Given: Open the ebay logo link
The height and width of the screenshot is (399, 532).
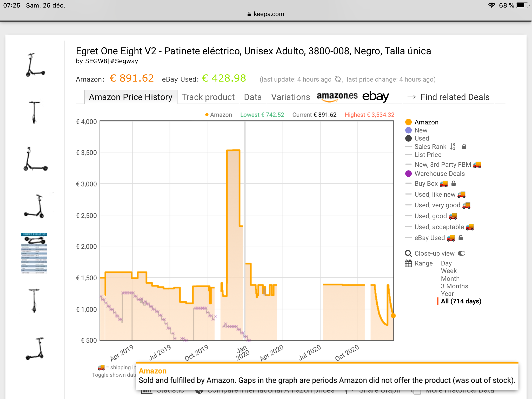Looking at the screenshot, I should 375,96.
